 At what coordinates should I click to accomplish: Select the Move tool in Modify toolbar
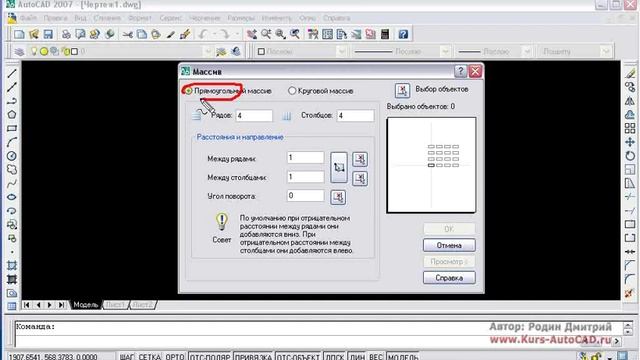(630, 142)
